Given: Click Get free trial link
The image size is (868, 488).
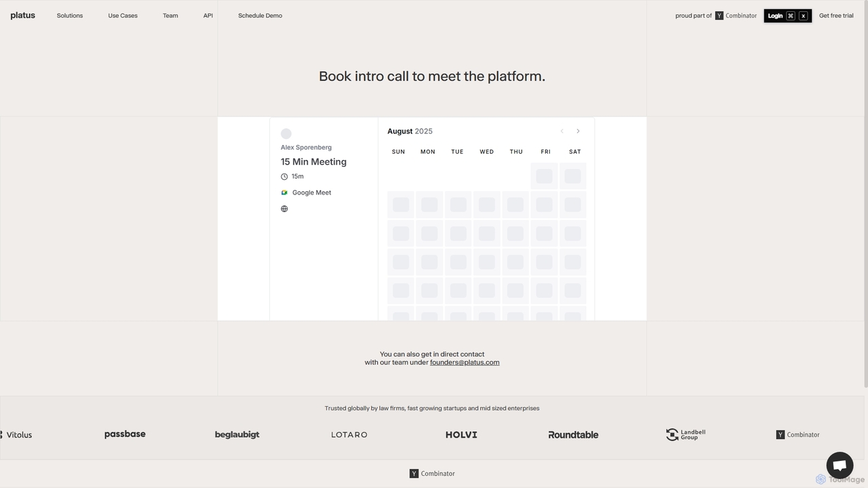Looking at the screenshot, I should pyautogui.click(x=836, y=16).
